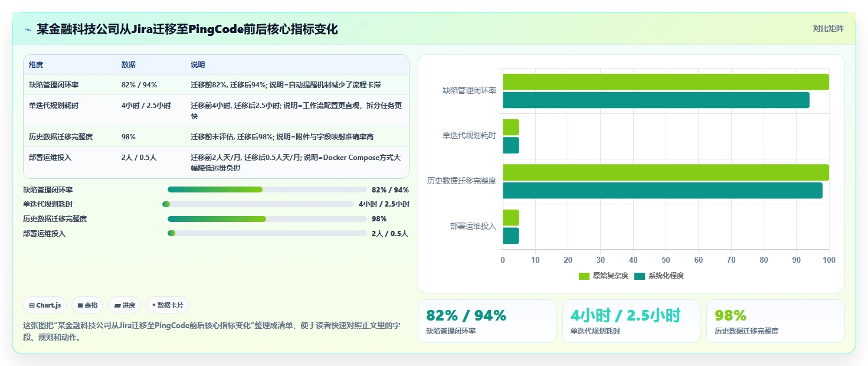Click table cell 部署运维投入

click(50, 158)
